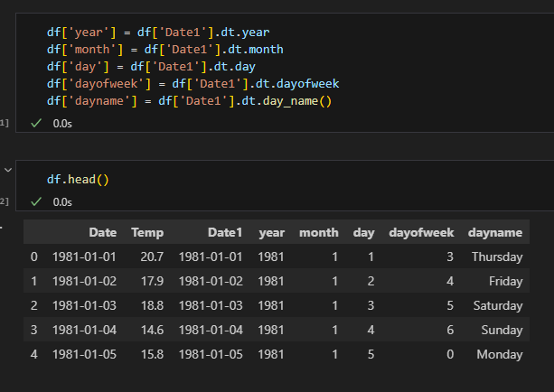The image size is (554, 392).
Task: Click the year column header
Action: 271,232
